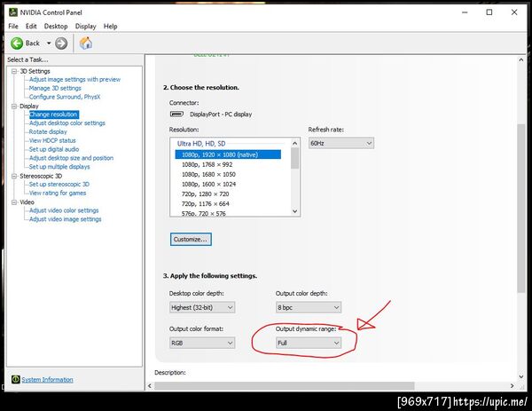Go back using the green Back arrow
Image resolution: width=532 pixels, height=411 pixels.
17,43
